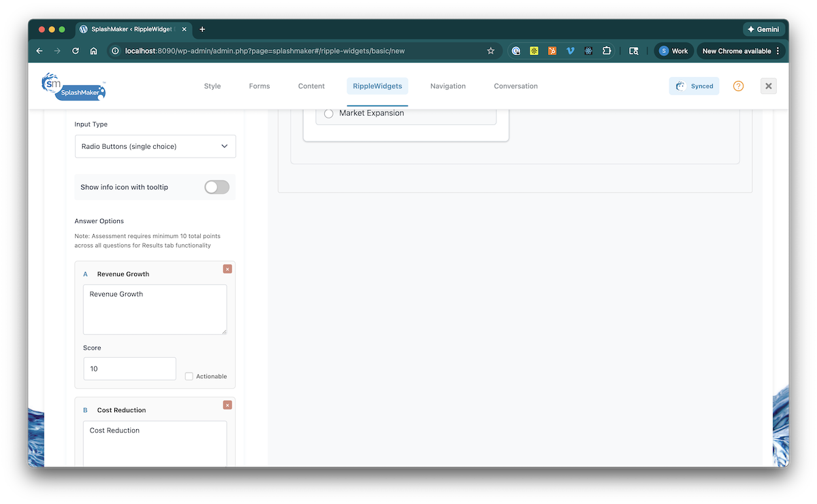Open the Vimeo extension icon

point(571,51)
